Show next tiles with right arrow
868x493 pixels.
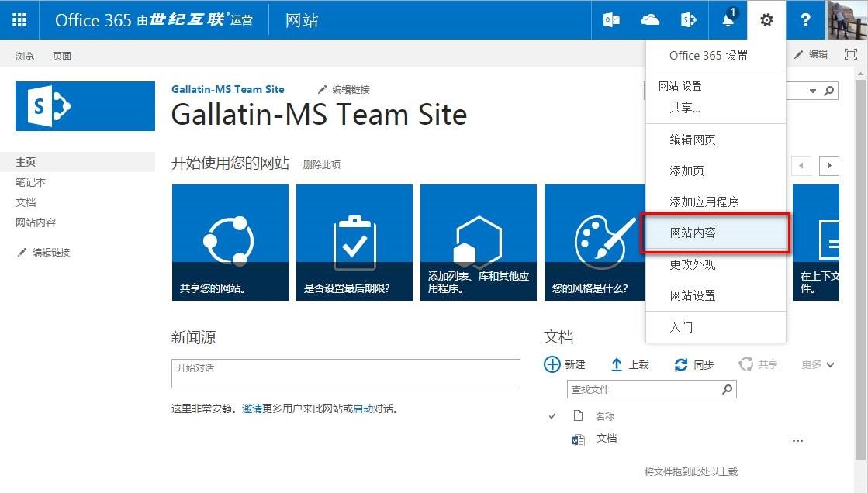(x=828, y=165)
